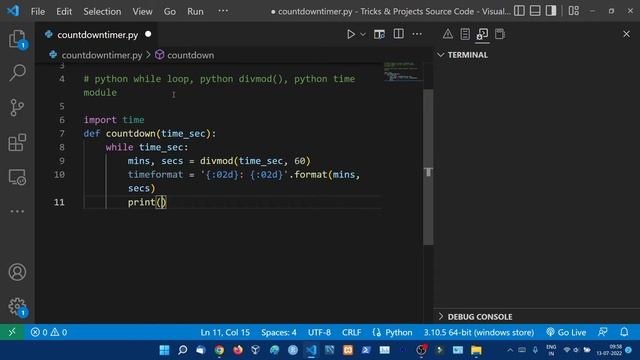Open the Source Control view
Screen dimensions: 640x360
point(17,108)
